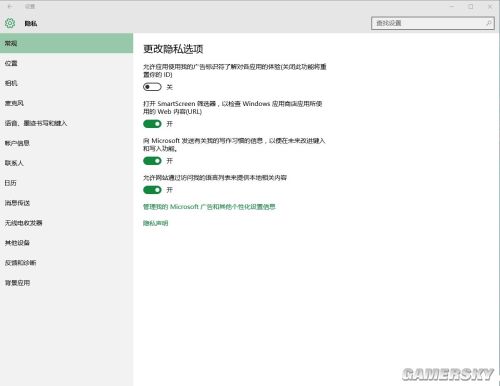Viewport: 500px width, 386px height.
Task: Click the Settings gear icon beside 隐私
Action: [x=10, y=23]
